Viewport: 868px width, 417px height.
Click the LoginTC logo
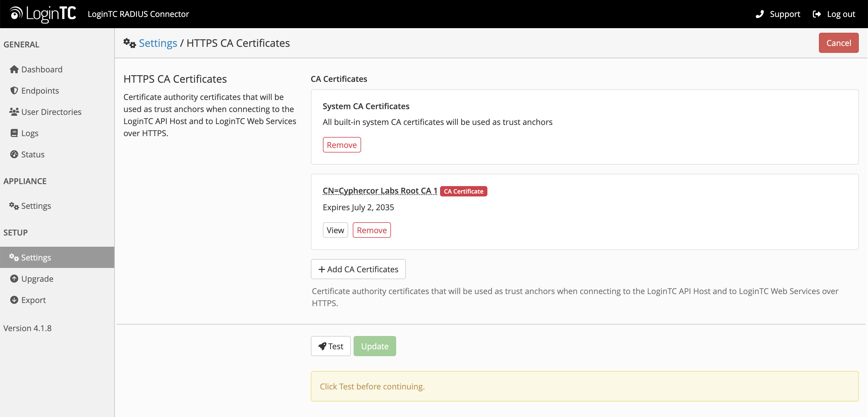(x=43, y=14)
